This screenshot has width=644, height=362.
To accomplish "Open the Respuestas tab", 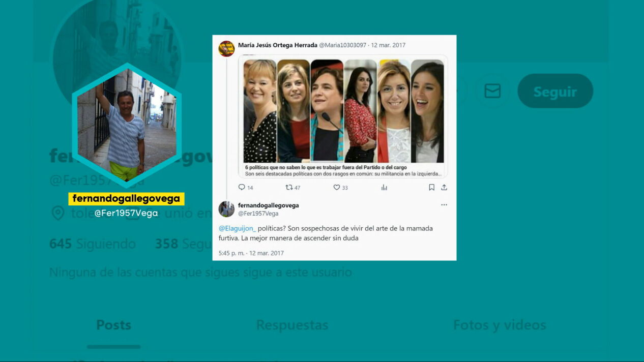I will point(292,325).
